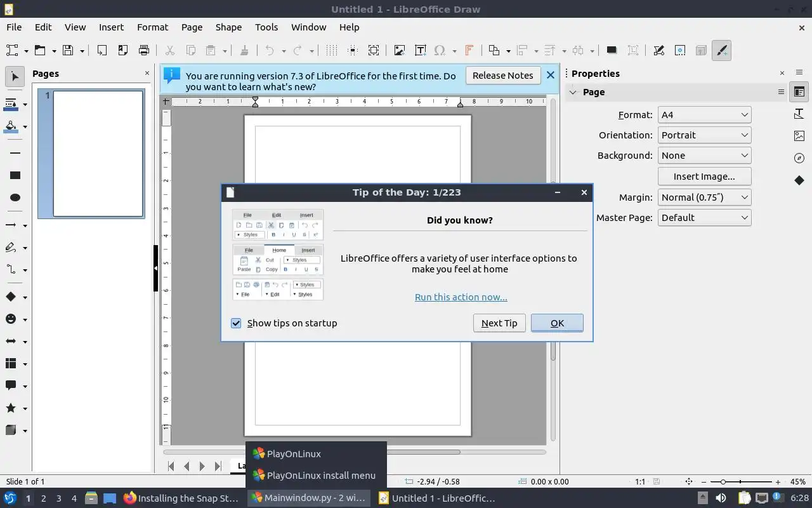Expand the Save button dropdown arrow

[82, 51]
